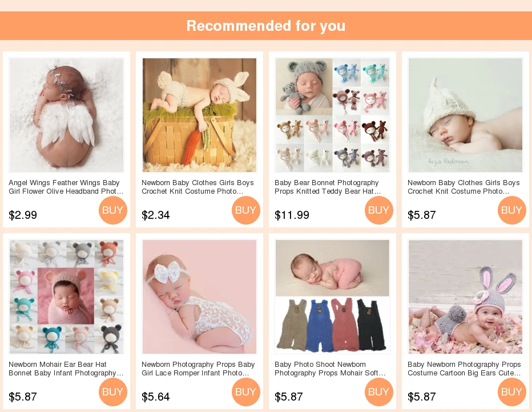Click BUY button under white knit hat product

pos(511,210)
